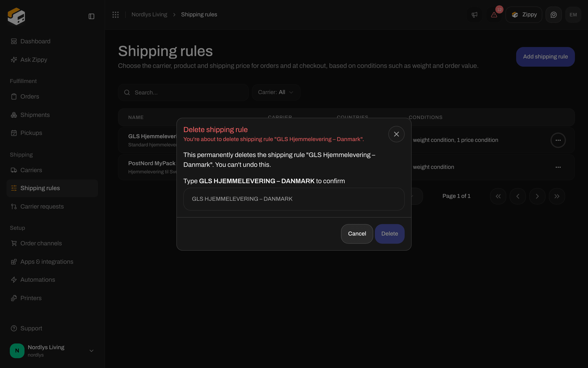Open Support in sidebar
The image size is (588, 368).
(52, 328)
